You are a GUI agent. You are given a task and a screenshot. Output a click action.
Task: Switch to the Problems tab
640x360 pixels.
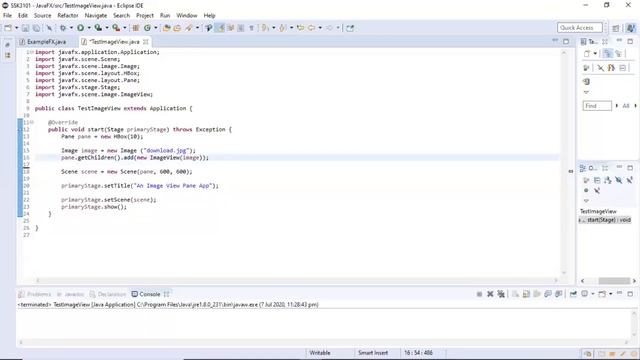[35, 294]
